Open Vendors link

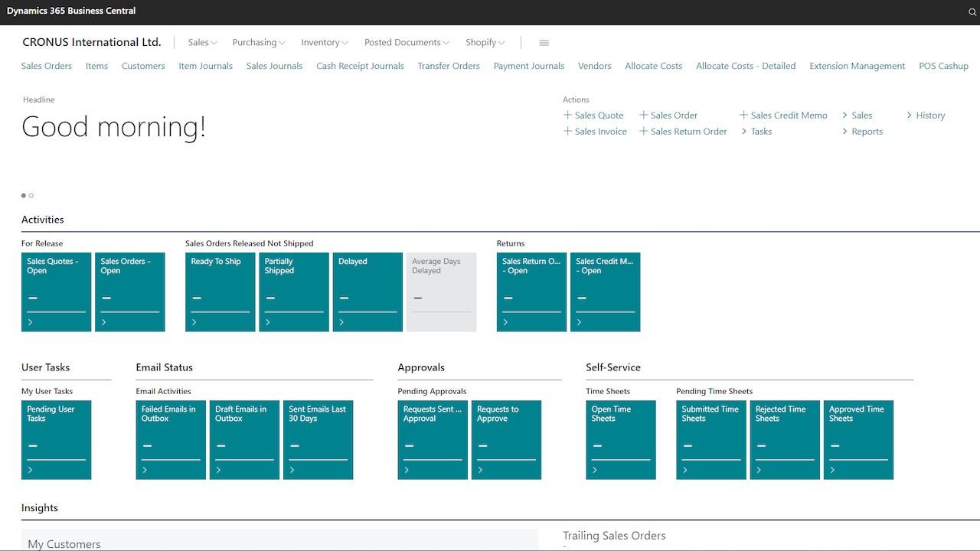click(x=595, y=66)
